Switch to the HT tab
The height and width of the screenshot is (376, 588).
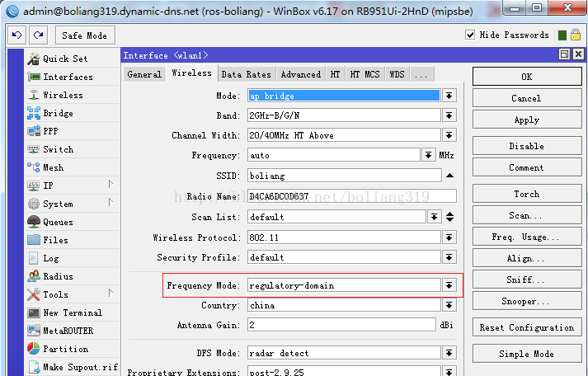click(336, 74)
